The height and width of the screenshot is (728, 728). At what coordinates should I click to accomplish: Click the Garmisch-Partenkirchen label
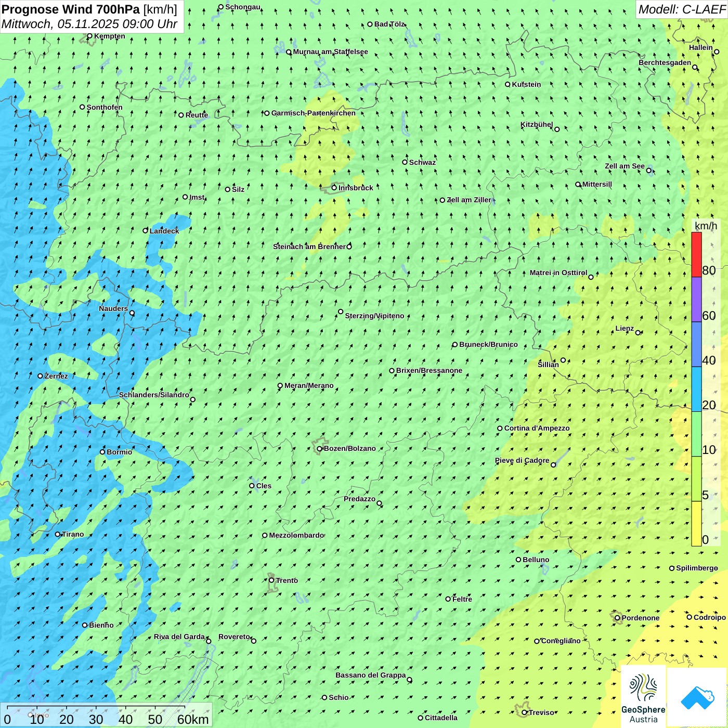tap(314, 113)
